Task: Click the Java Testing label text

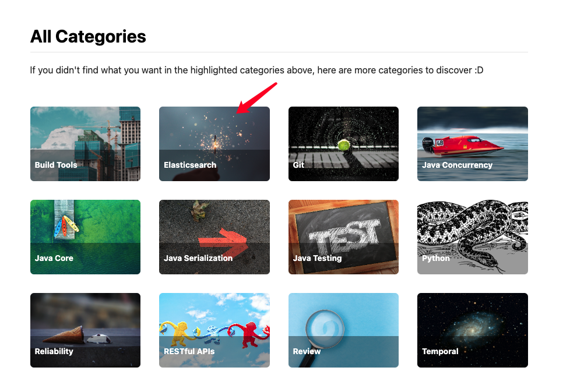Action: click(317, 258)
